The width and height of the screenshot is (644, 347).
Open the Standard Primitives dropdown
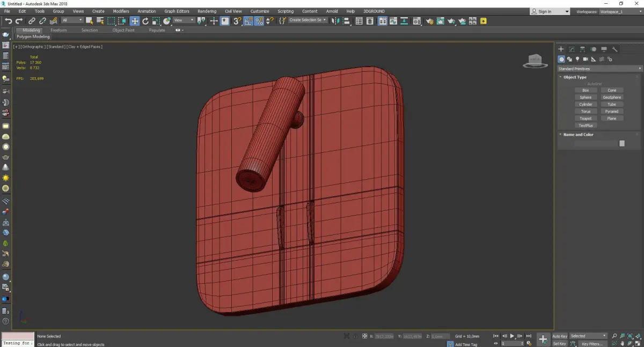click(599, 69)
